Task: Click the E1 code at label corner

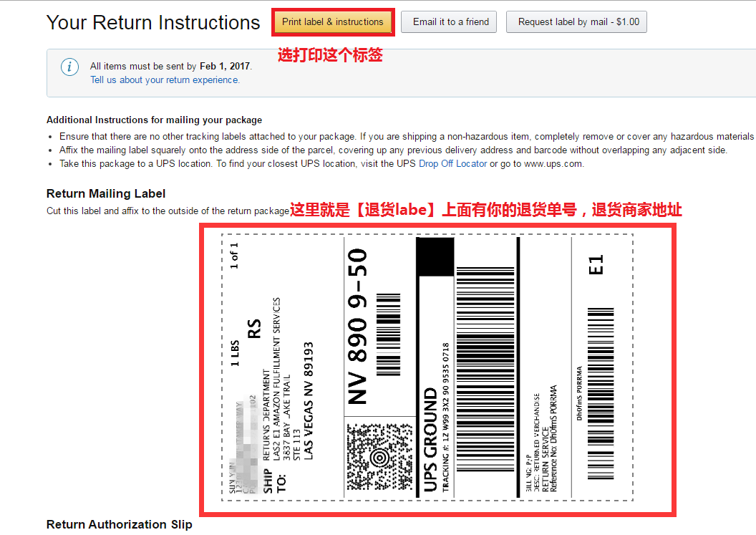Action: 596,265
